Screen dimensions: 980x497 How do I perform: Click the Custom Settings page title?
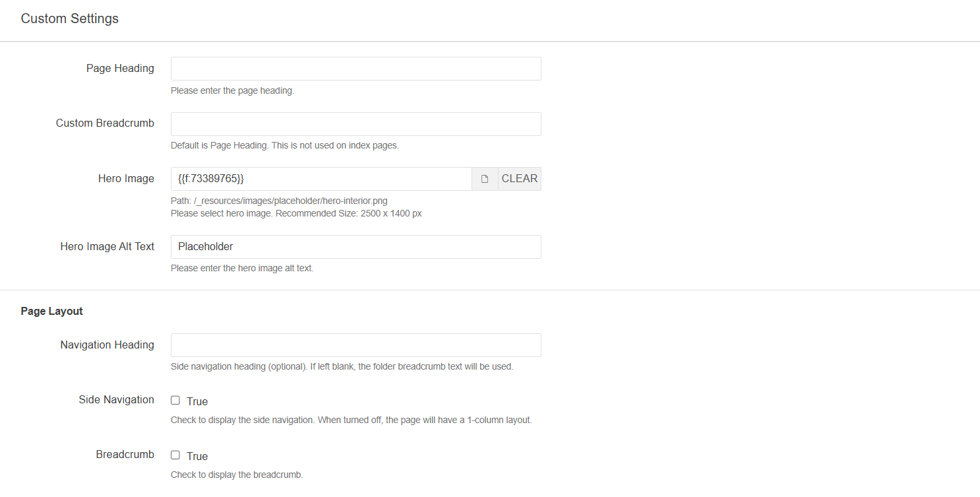[x=69, y=18]
